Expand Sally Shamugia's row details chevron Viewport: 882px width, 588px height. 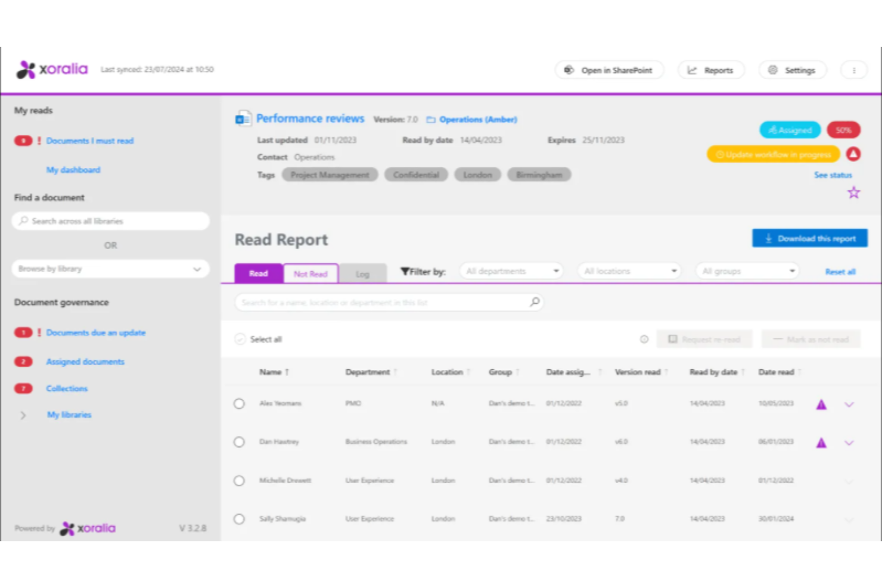(849, 519)
